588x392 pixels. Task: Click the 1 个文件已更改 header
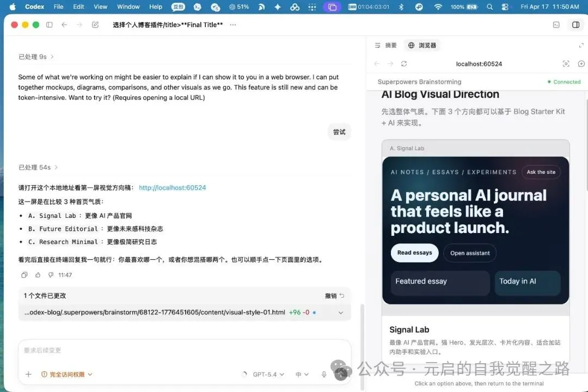(45, 296)
